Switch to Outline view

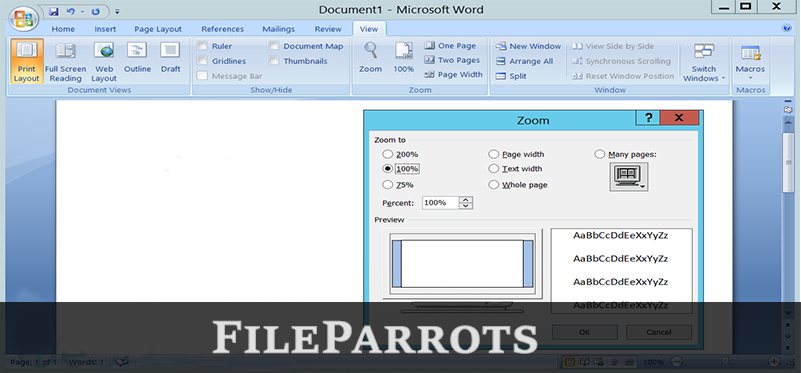(x=137, y=57)
